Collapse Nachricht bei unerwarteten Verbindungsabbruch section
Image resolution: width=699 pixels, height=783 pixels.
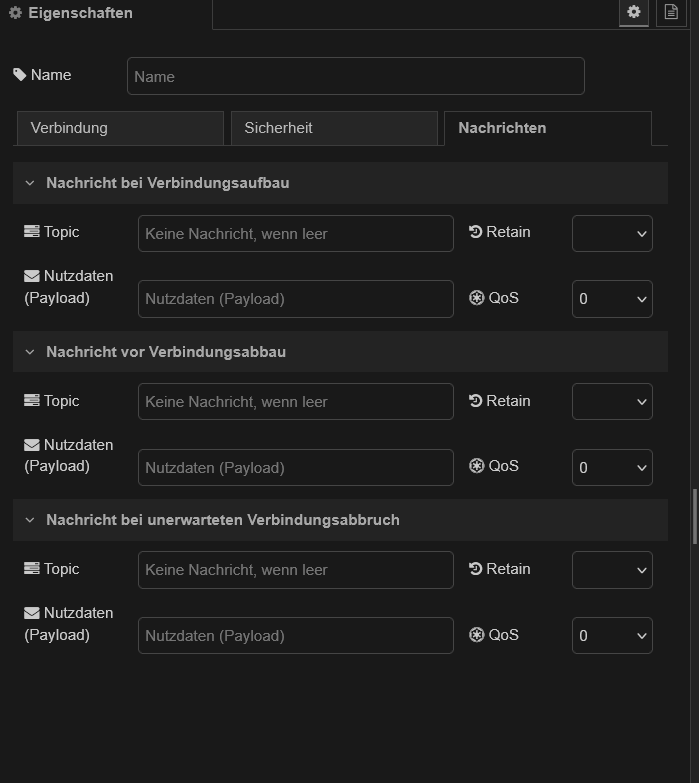(x=29, y=520)
